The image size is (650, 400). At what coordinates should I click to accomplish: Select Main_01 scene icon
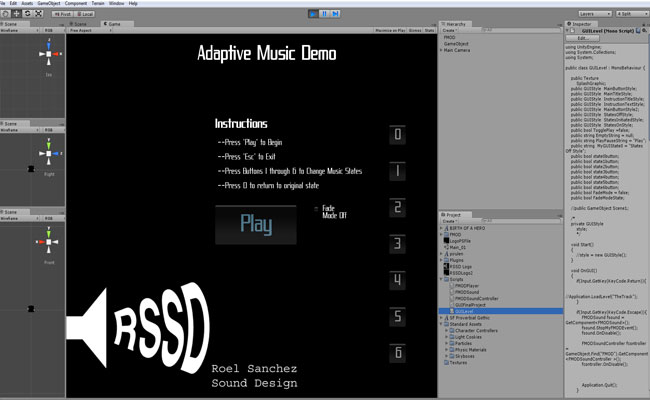point(446,247)
